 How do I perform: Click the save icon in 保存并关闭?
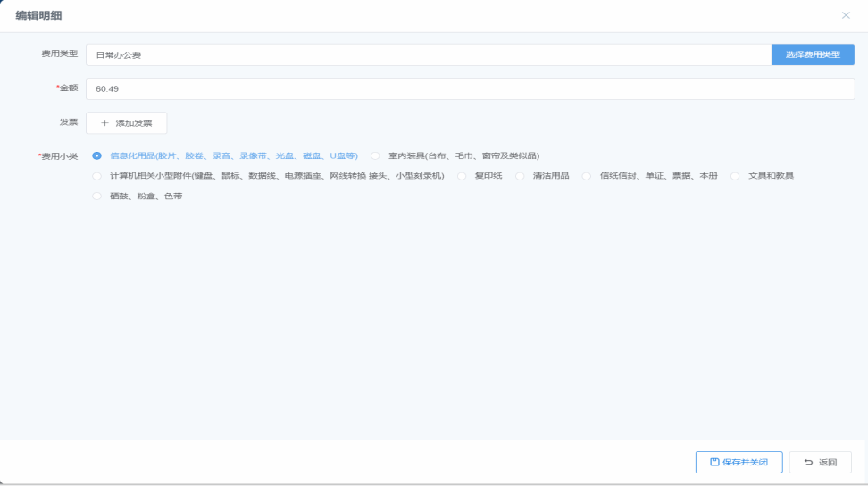(x=714, y=462)
